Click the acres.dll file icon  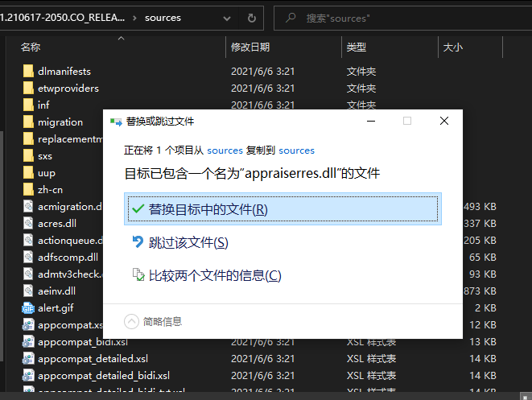[28, 224]
